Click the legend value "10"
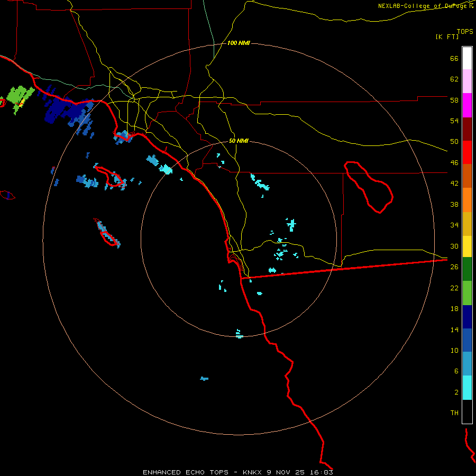Screen dimensions: 476x476 coord(454,350)
